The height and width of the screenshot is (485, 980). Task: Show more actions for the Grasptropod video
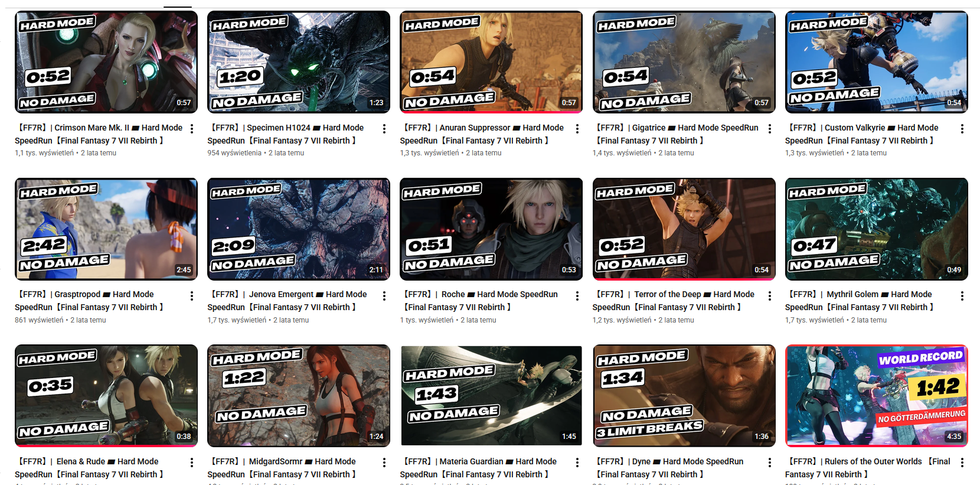click(192, 296)
